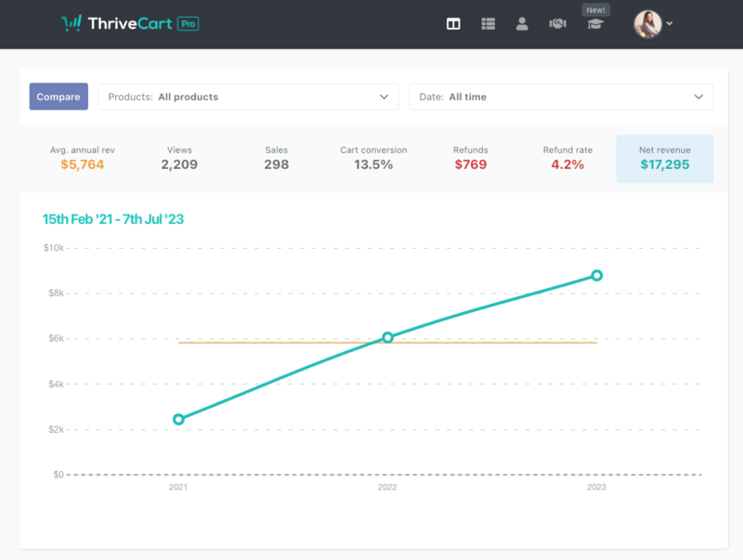Click the 2023 x-axis label

click(x=596, y=487)
